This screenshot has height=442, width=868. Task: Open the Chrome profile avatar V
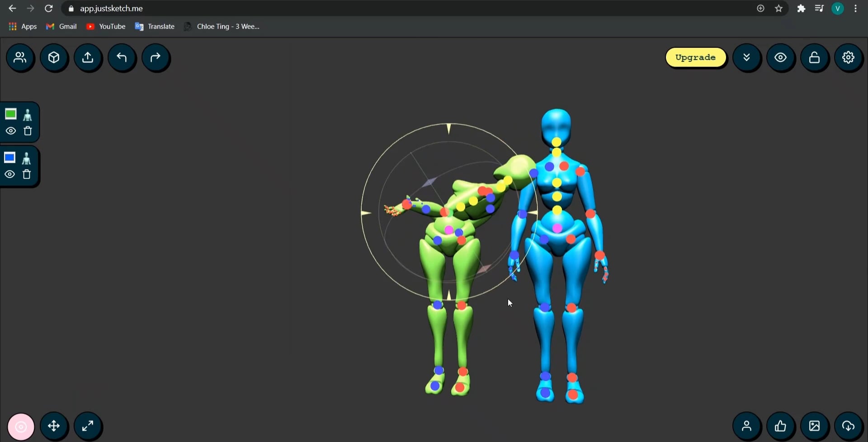pos(838,8)
